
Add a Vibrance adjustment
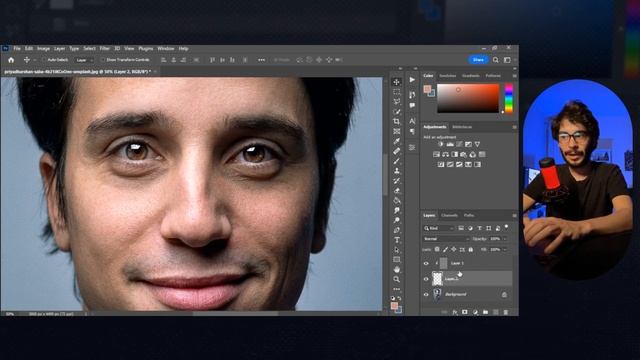coord(477,144)
